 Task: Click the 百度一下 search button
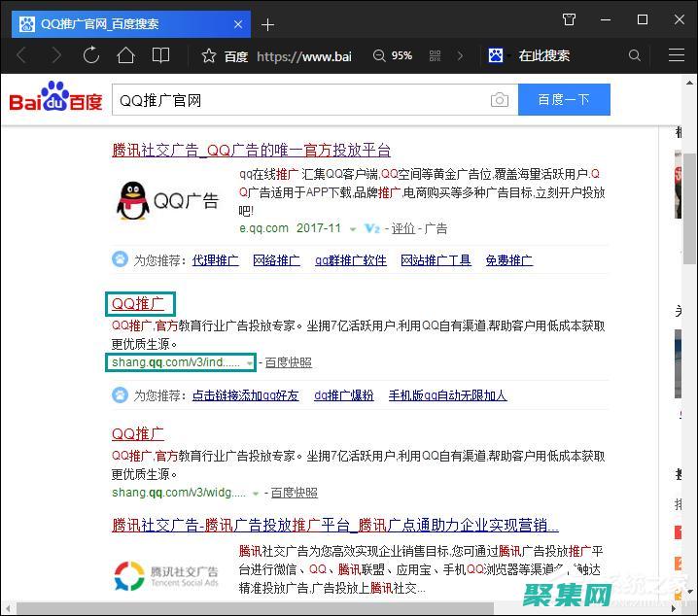coord(564,100)
